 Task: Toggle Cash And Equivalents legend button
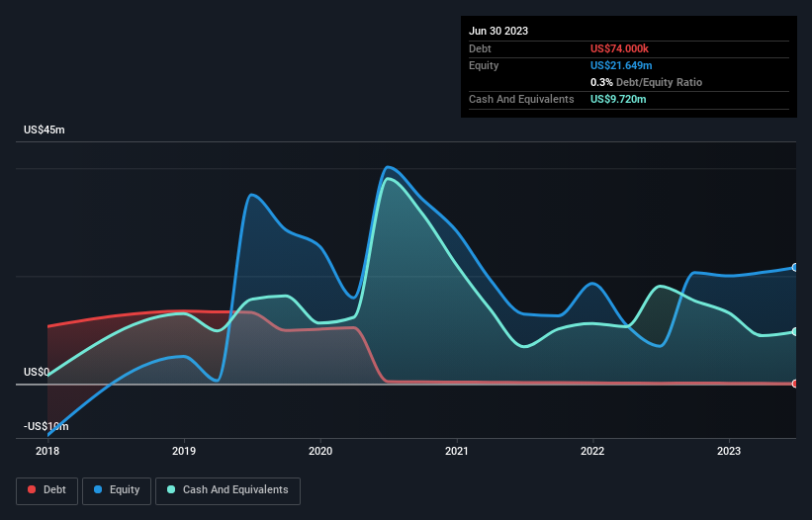pos(227,490)
